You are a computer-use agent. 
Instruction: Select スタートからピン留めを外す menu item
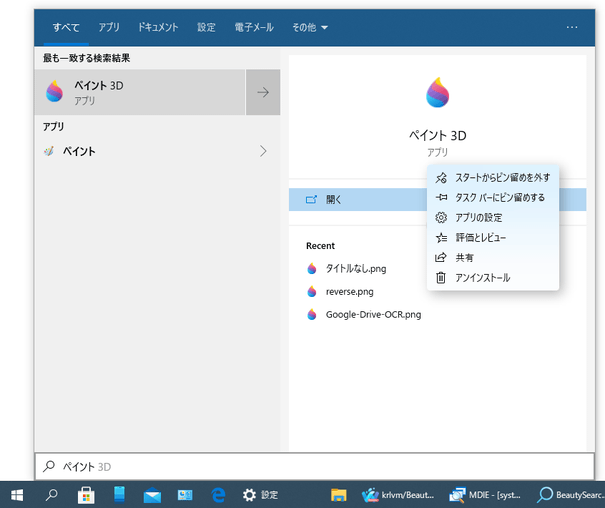(x=493, y=178)
